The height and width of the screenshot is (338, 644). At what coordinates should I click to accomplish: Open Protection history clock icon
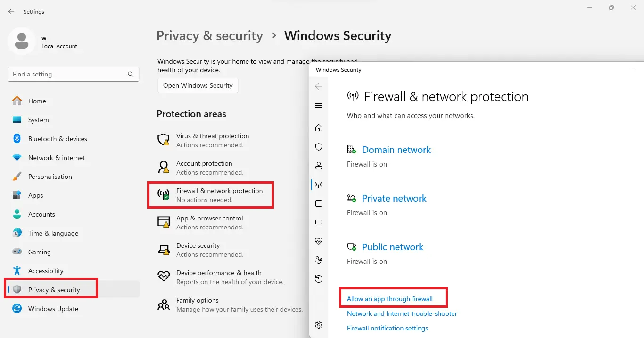[319, 279]
